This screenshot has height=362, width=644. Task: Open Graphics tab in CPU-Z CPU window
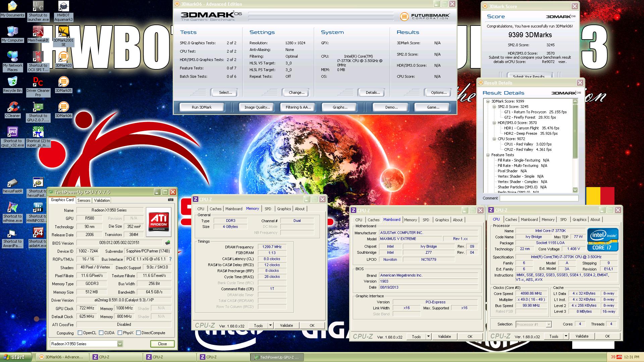pos(579,220)
